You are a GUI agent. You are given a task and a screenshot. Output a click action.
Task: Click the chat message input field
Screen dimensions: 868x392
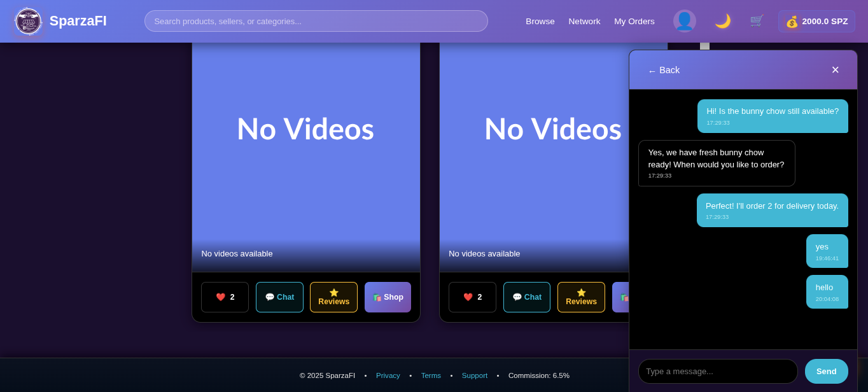[x=718, y=371]
